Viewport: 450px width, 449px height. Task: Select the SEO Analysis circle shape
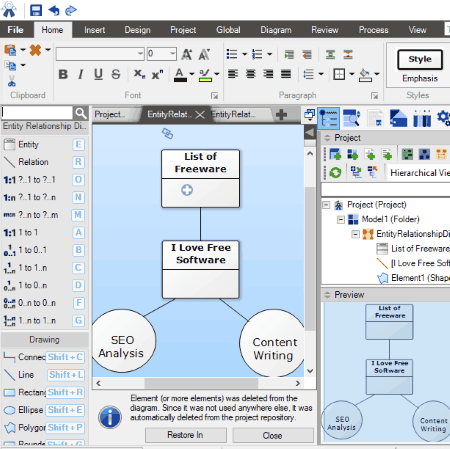tap(123, 341)
